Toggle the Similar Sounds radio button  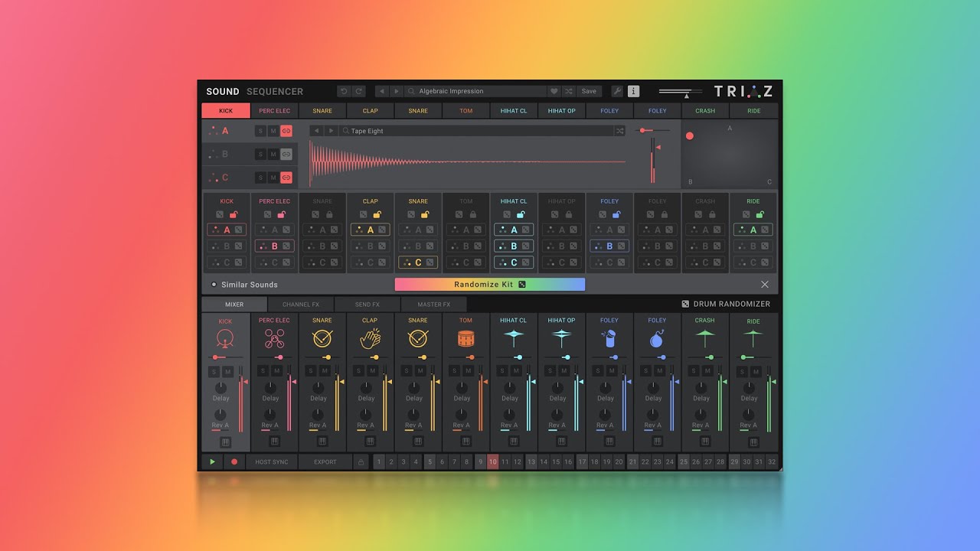pos(214,285)
